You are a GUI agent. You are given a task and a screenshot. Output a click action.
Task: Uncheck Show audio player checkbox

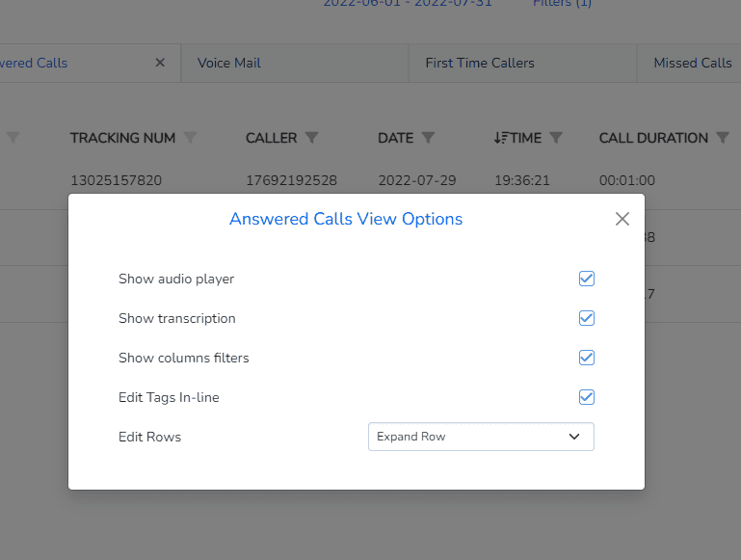point(587,279)
